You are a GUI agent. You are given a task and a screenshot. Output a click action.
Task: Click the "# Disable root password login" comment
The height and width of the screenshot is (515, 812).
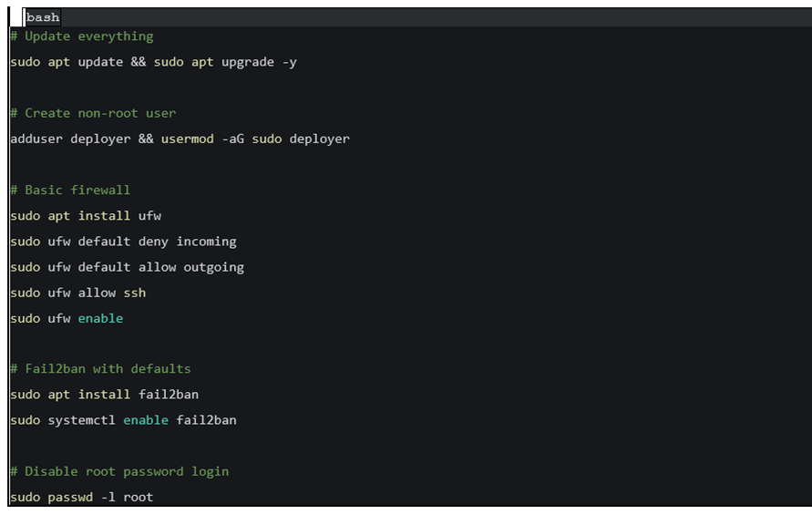pos(119,471)
